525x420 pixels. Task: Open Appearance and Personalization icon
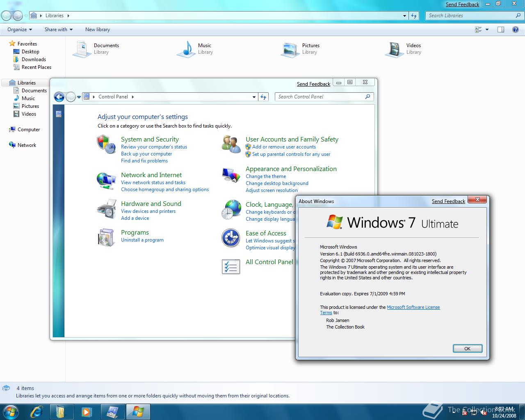click(x=231, y=175)
